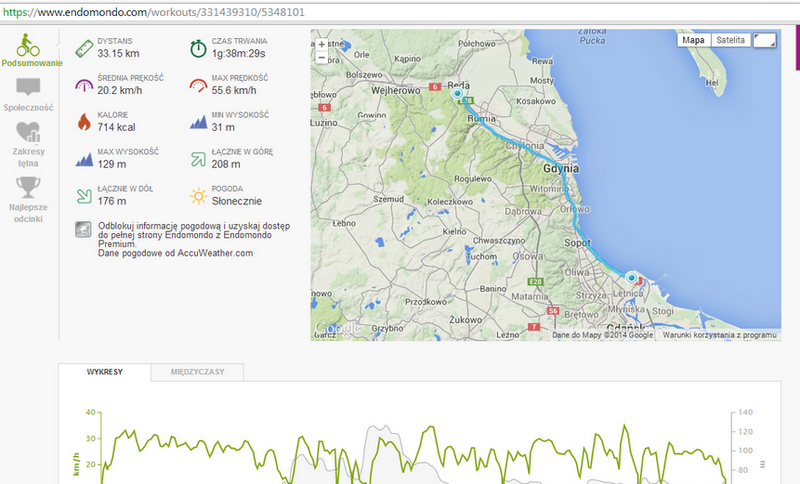Click the 129 m maximum altitude value
This screenshot has width=800, height=484.
(x=112, y=164)
